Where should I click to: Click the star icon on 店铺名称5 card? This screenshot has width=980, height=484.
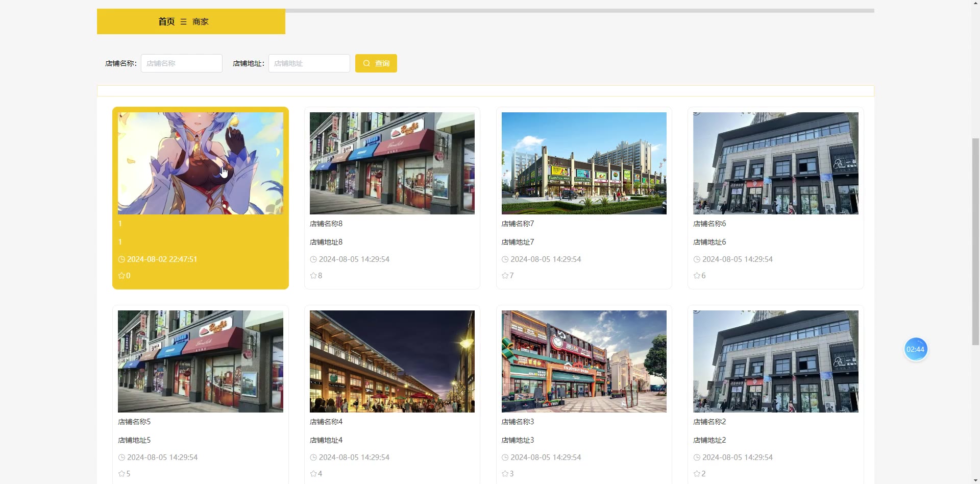121,474
